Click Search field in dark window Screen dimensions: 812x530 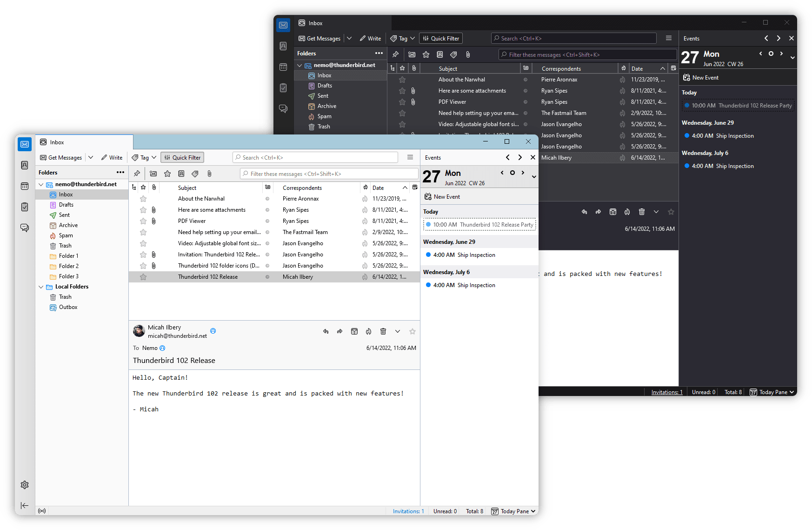click(574, 38)
